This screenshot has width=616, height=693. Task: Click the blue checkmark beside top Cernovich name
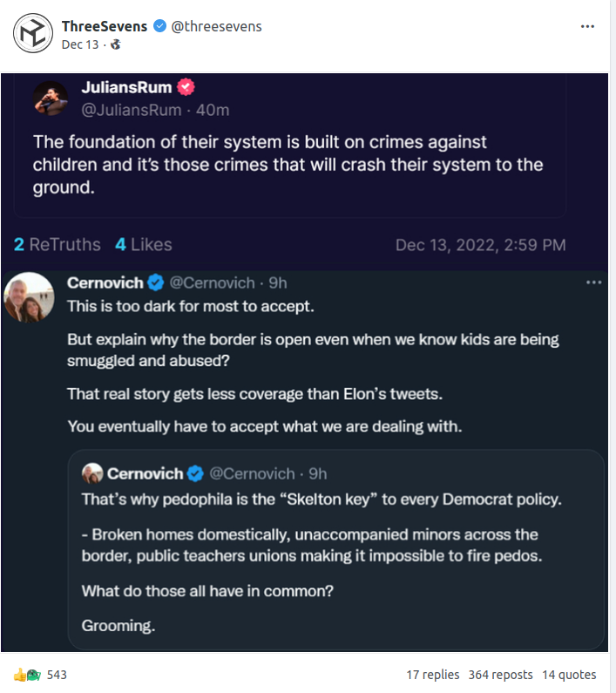156,282
